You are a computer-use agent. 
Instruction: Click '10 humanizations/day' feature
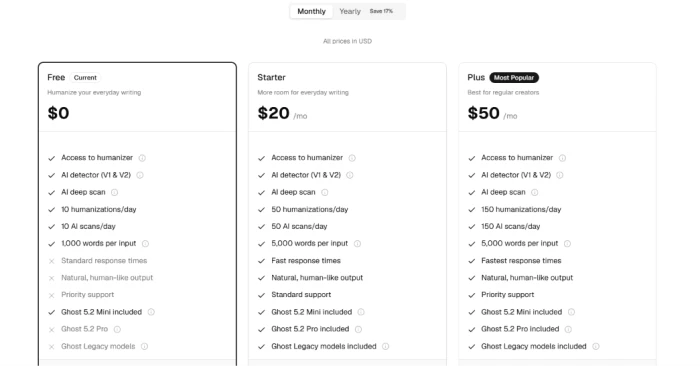coord(99,209)
